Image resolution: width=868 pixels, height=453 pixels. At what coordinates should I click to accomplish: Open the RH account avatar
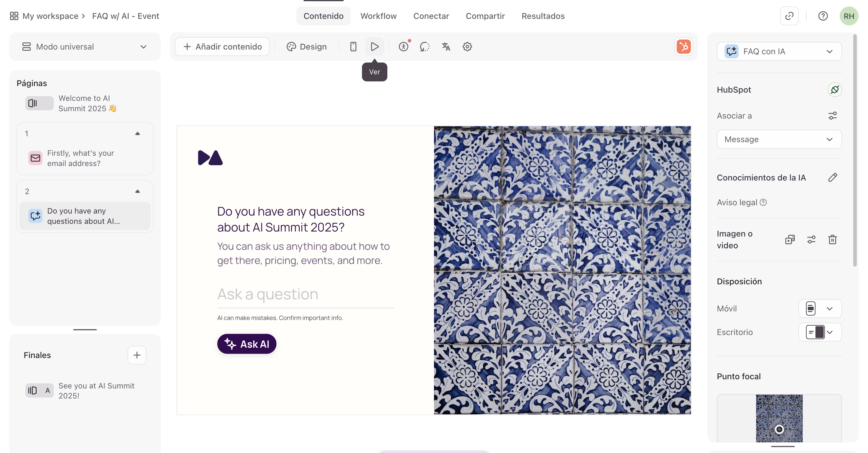(x=849, y=16)
